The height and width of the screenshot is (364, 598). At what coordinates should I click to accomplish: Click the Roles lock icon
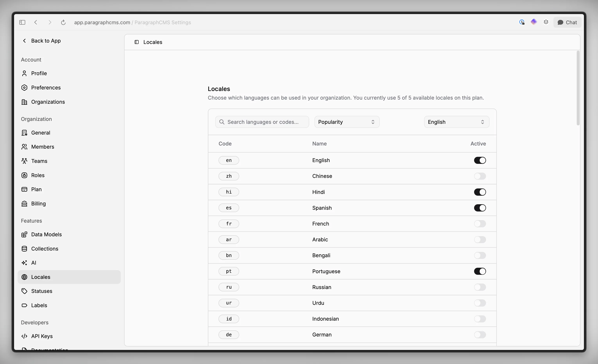tap(24, 175)
